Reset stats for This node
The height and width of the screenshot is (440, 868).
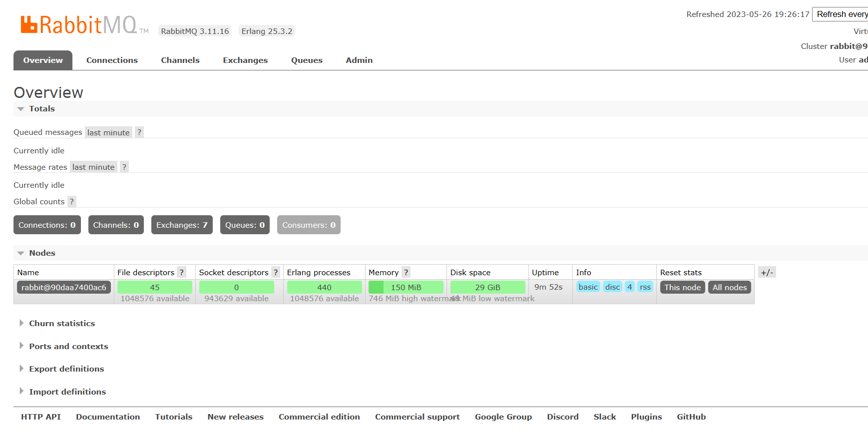click(x=682, y=287)
